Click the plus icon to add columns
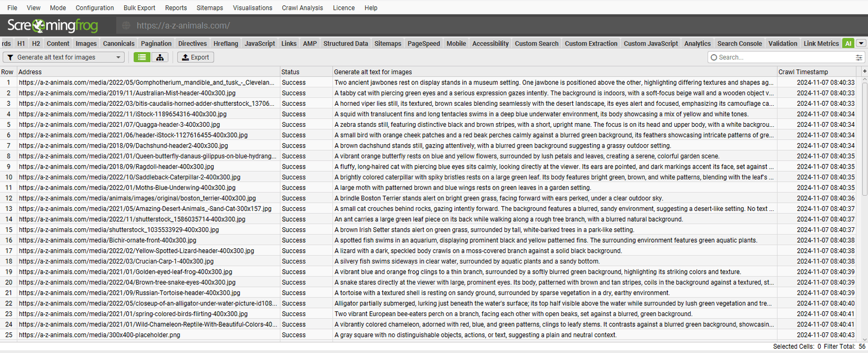This screenshot has height=353, width=868. click(x=864, y=72)
